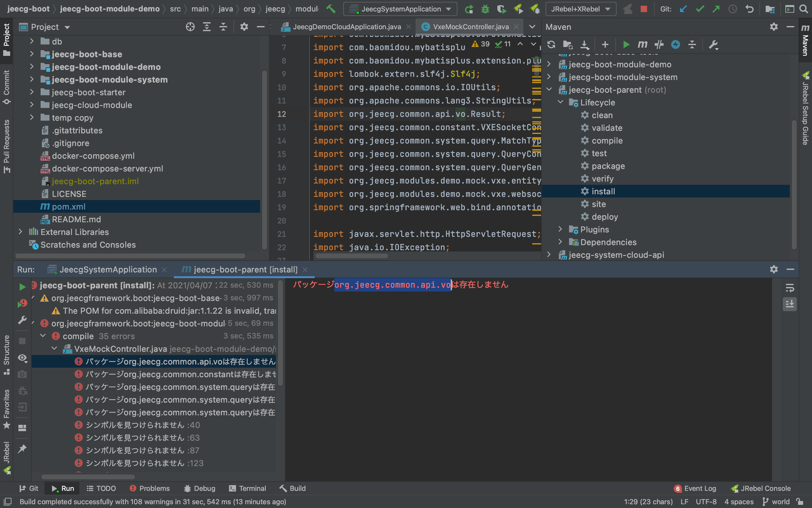Click the world git branch widget
Viewport: 812px width, 508px height.
tap(776, 502)
